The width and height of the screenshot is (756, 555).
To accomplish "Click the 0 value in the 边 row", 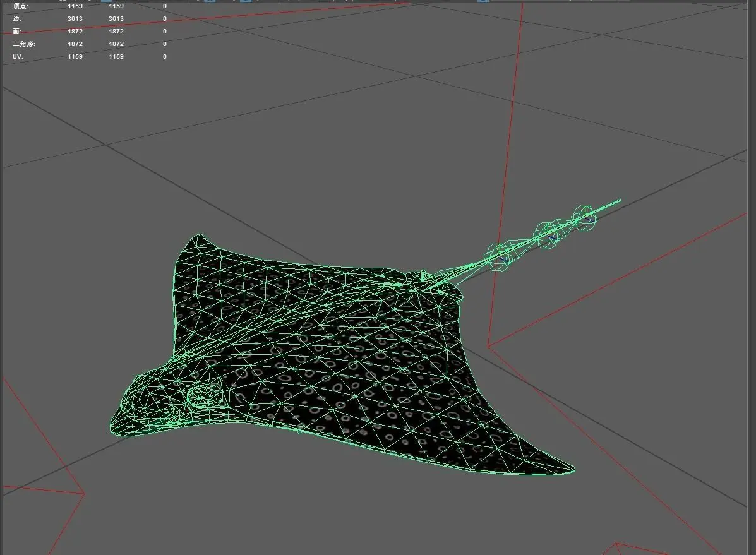I will [164, 19].
